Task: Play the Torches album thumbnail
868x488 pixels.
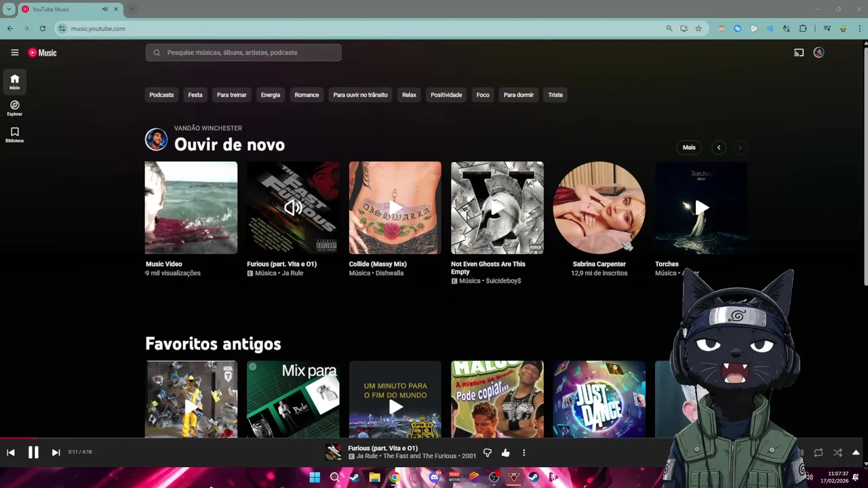Action: point(701,207)
